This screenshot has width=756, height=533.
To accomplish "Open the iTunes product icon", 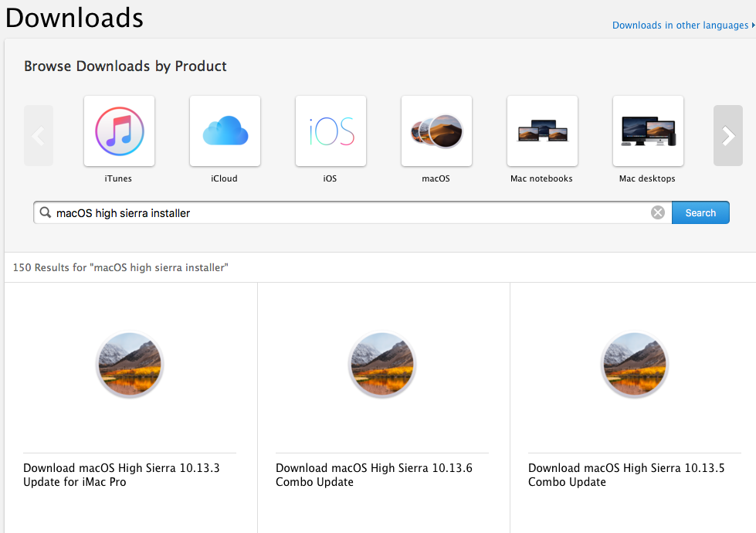I will pos(119,131).
